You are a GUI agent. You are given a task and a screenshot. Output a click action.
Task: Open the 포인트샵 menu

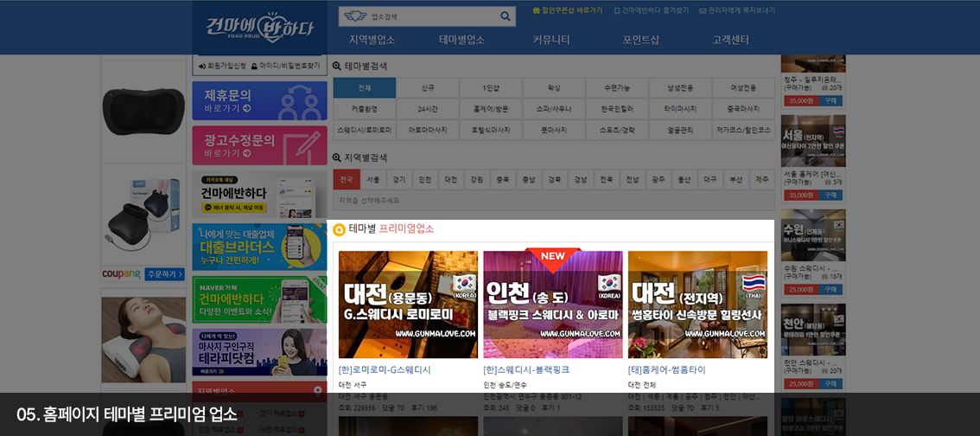[x=640, y=40]
